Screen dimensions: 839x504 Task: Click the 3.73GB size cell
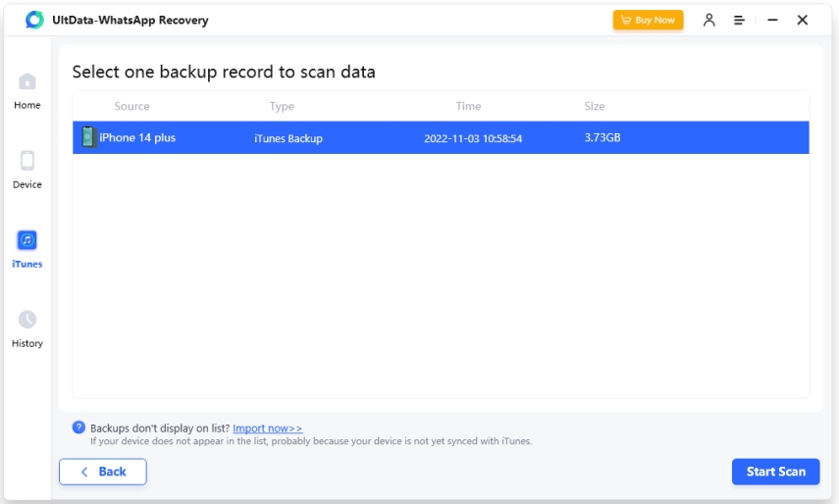[602, 137]
